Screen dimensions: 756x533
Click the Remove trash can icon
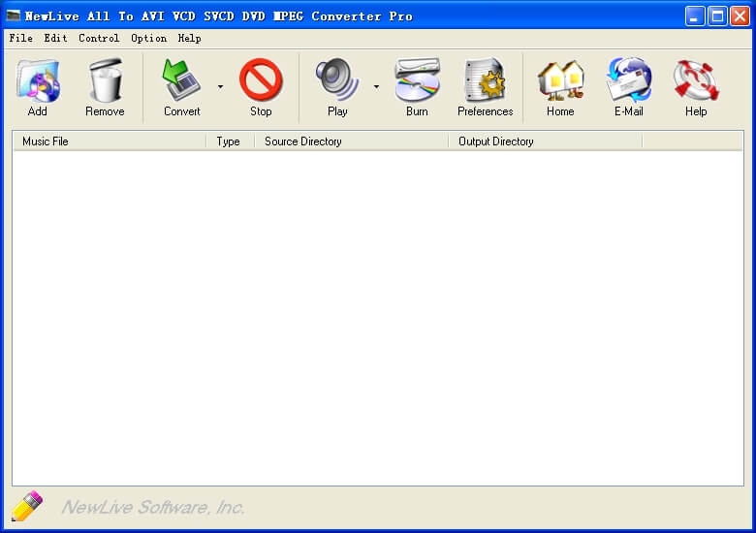pos(105,82)
